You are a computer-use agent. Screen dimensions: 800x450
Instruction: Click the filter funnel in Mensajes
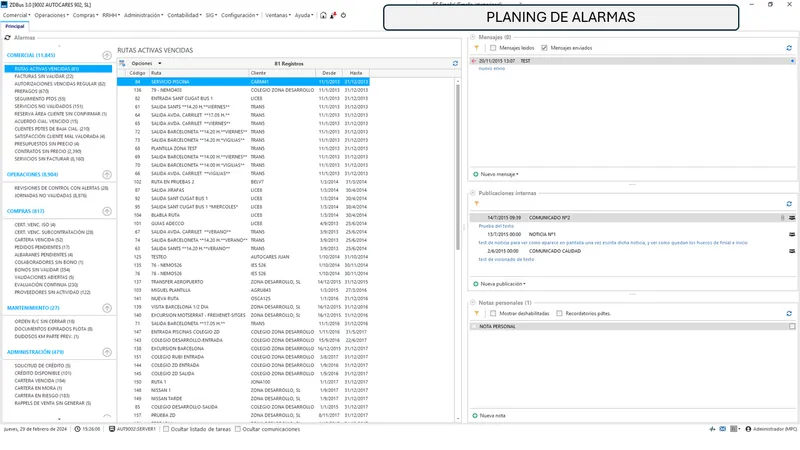coord(477,48)
